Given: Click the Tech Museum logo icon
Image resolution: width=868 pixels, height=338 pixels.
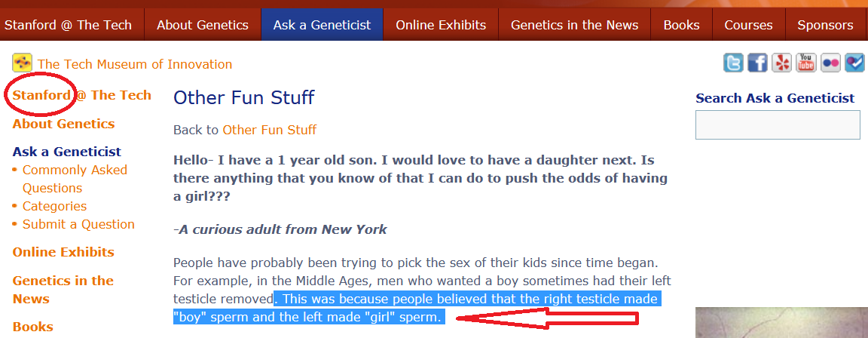Looking at the screenshot, I should 22,63.
